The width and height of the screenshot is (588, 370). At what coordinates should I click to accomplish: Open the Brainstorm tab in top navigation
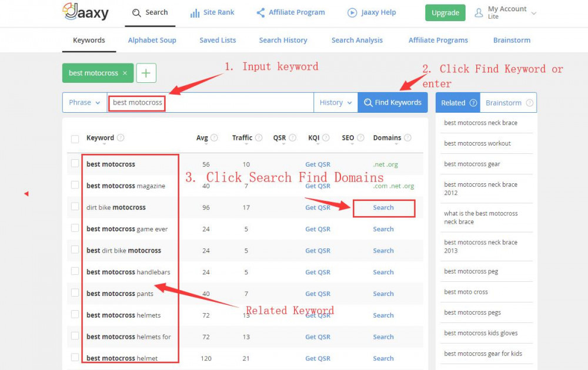[512, 40]
